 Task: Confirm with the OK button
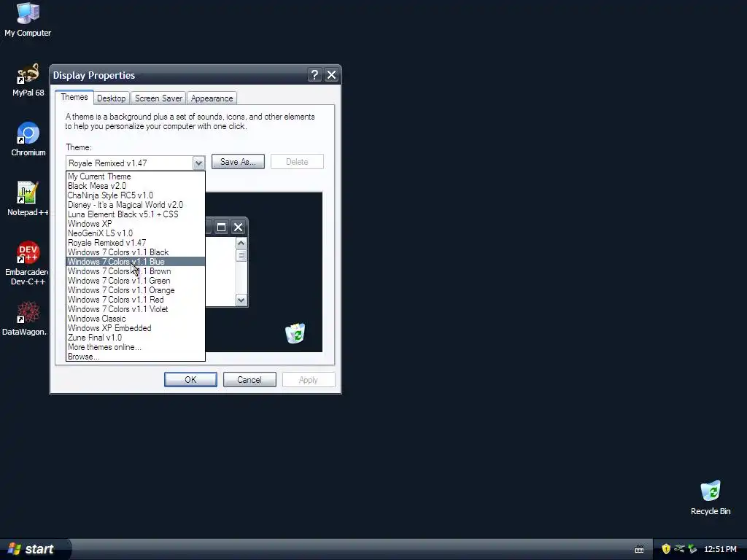(x=190, y=379)
